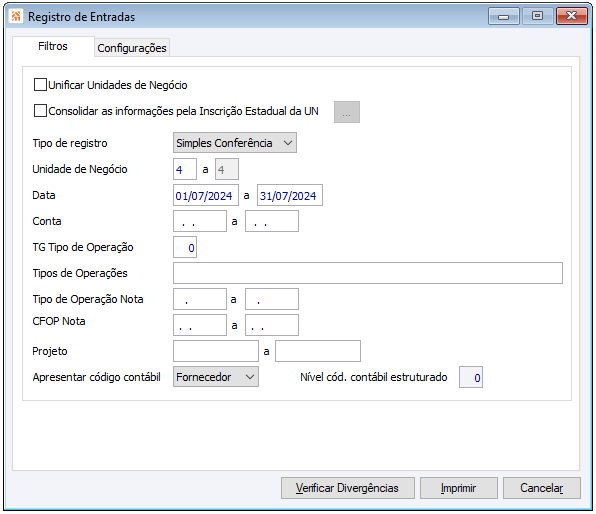Click the TG Tipo de Operação field
Screen dimensions: 596x514
(185, 247)
